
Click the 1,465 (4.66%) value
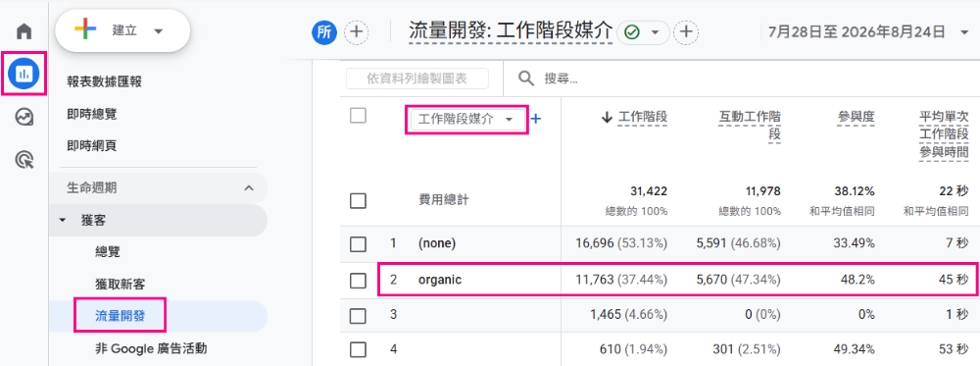coord(629,315)
